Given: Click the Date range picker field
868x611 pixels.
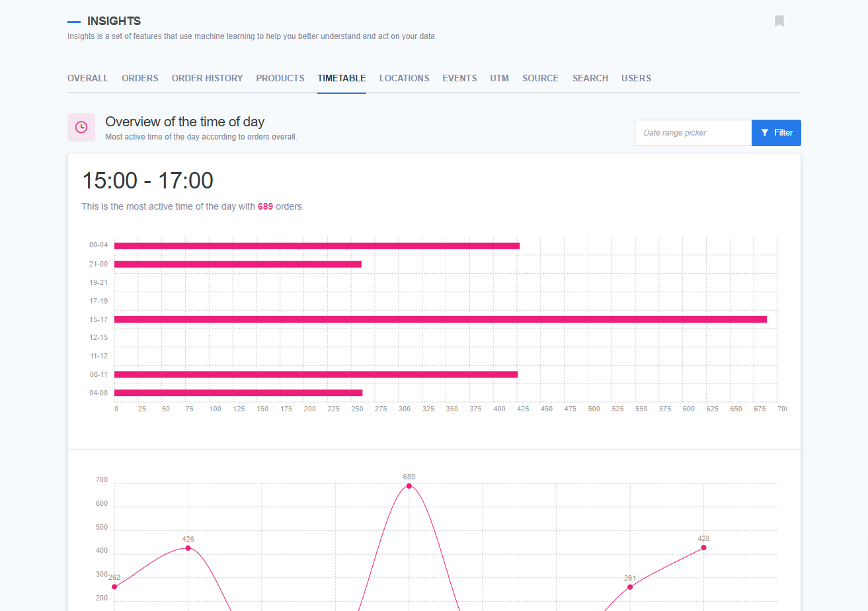Looking at the screenshot, I should (x=693, y=133).
